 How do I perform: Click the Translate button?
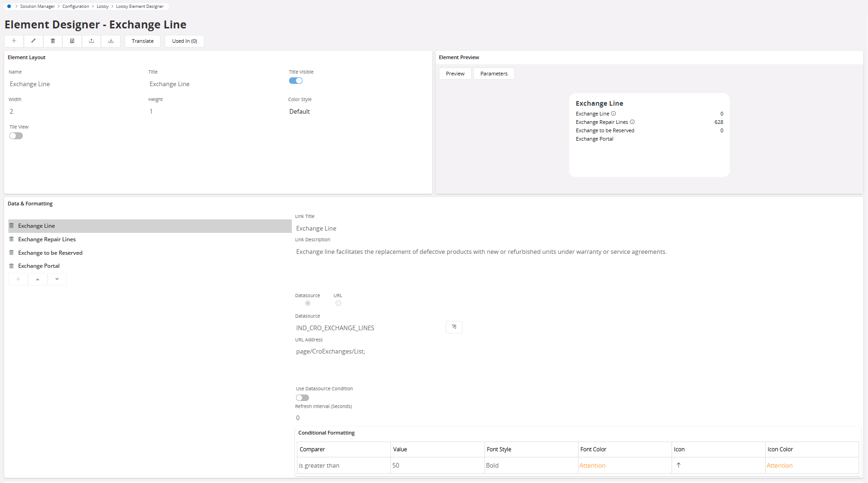point(142,41)
